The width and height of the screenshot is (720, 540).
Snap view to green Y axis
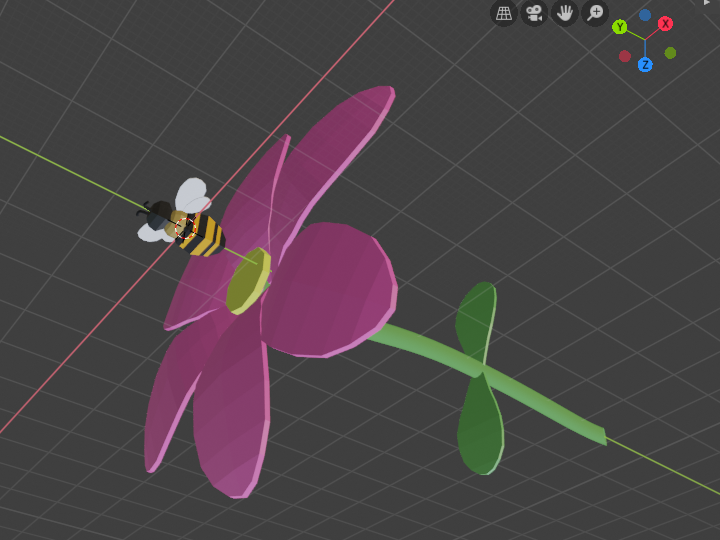(620, 27)
